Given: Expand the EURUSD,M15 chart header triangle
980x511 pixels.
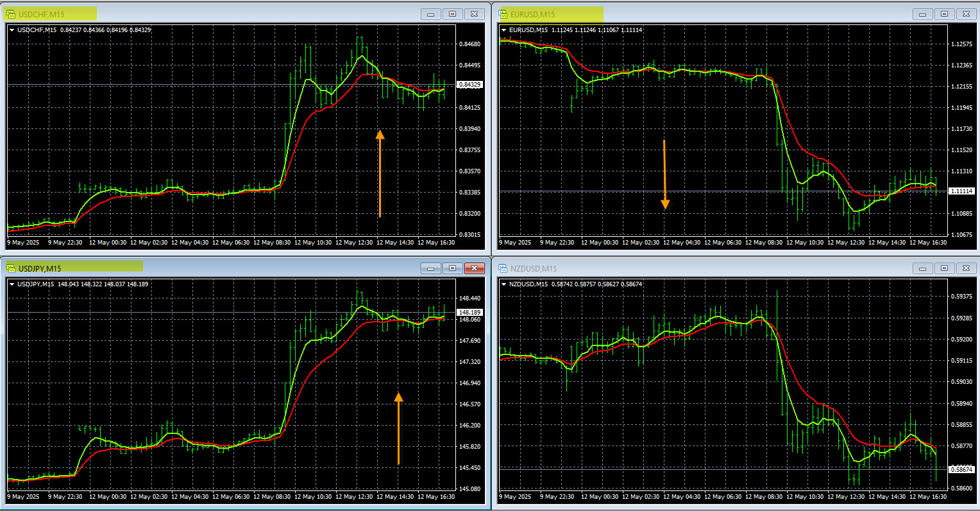Looking at the screenshot, I should 504,30.
